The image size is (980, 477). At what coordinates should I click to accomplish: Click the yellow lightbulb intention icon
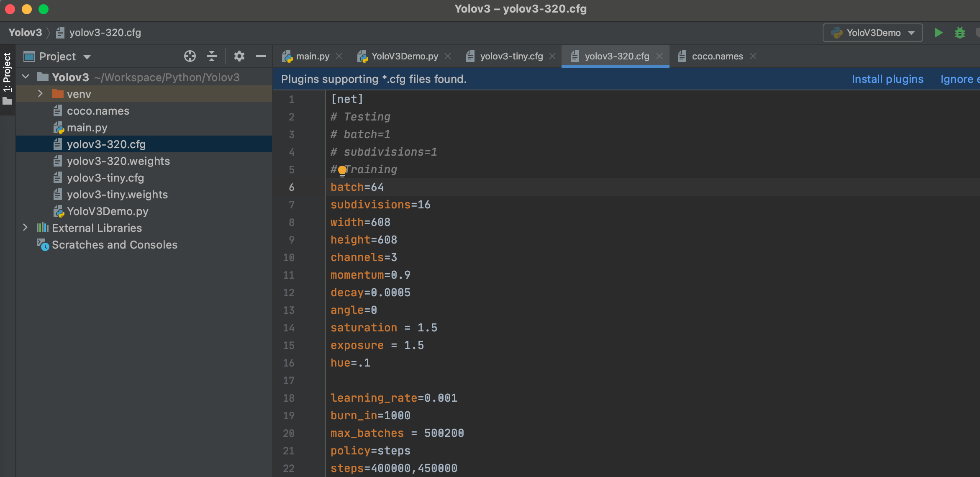coord(342,170)
